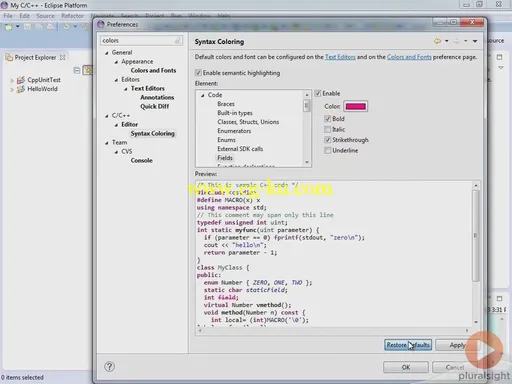Click the HelloWorld project icon
Screen dimensions: 512x384
(x=21, y=89)
